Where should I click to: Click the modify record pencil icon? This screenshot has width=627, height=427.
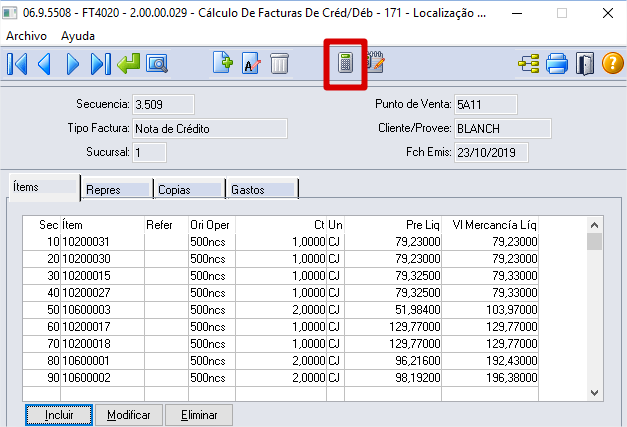point(251,64)
